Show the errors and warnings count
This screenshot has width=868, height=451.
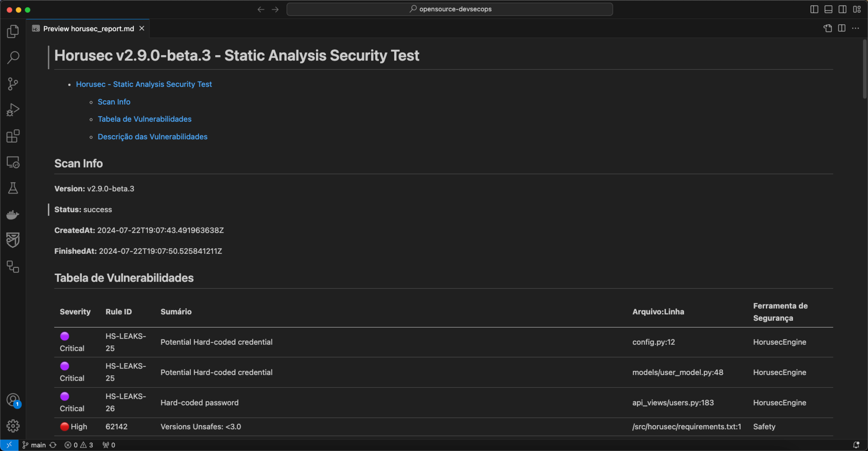(79, 445)
